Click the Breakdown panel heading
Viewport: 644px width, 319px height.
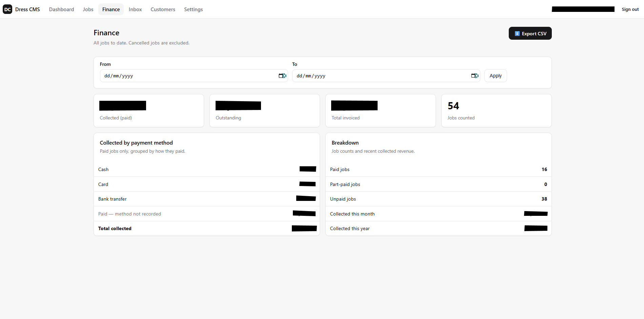345,143
